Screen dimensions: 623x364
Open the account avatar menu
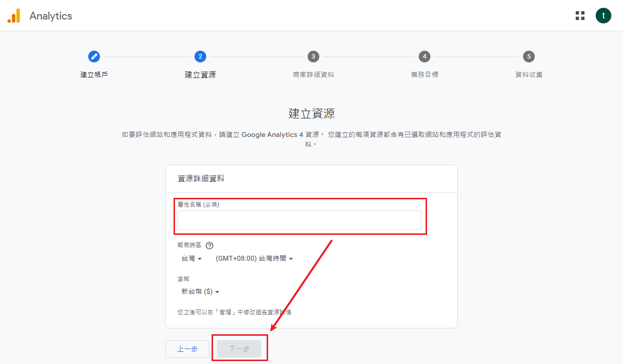pos(604,15)
